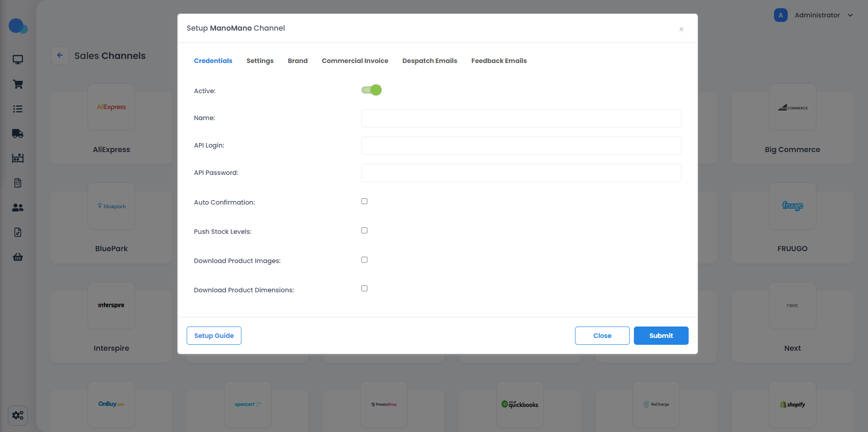The image size is (868, 432).
Task: Click the back arrow beside Sales Channels
Action: point(60,56)
